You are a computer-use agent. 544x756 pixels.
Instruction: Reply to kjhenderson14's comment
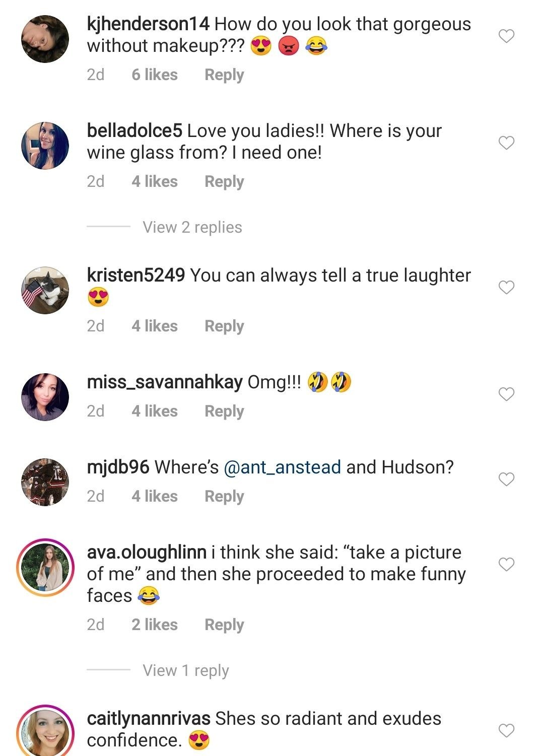click(224, 75)
